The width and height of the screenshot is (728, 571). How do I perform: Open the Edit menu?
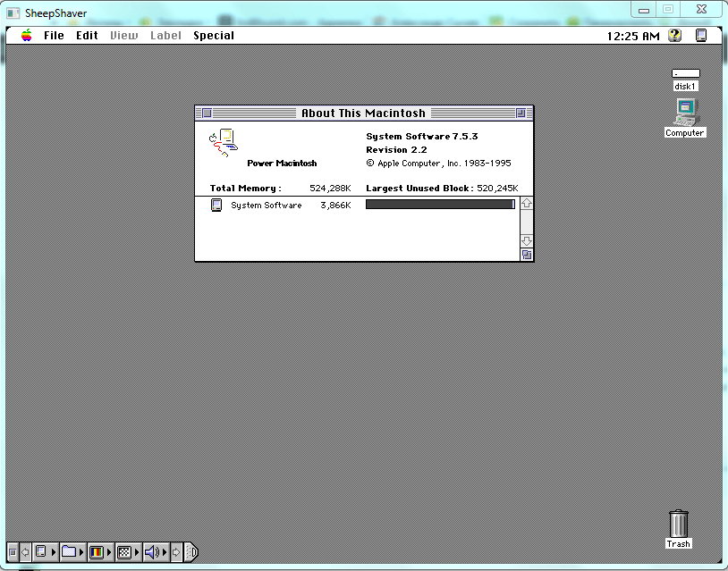pyautogui.click(x=87, y=35)
